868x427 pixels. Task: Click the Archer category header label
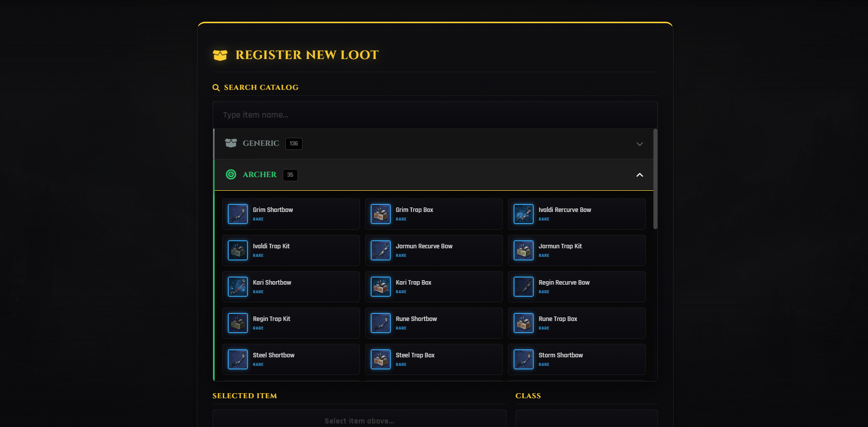pyautogui.click(x=260, y=175)
